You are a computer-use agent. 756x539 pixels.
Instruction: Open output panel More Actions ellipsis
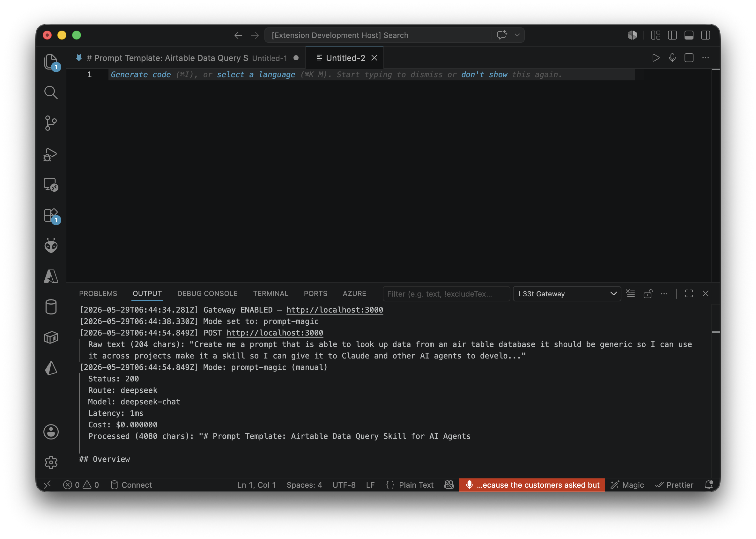pyautogui.click(x=664, y=294)
